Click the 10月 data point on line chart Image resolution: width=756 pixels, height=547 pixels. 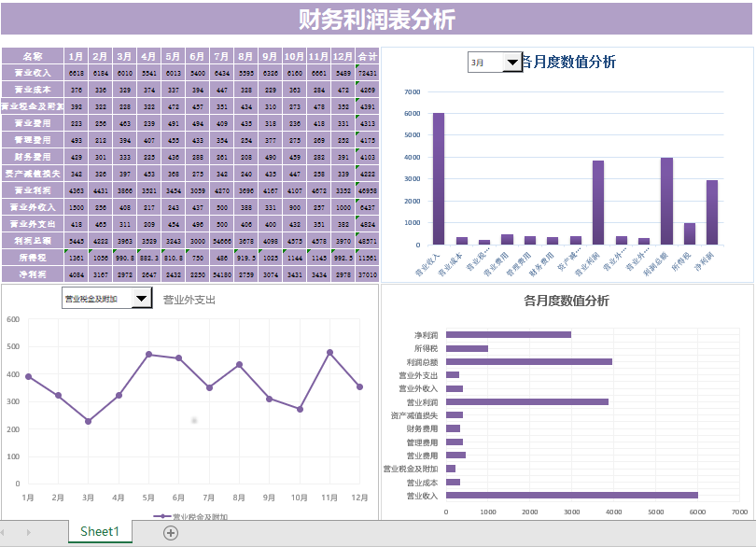300,409
